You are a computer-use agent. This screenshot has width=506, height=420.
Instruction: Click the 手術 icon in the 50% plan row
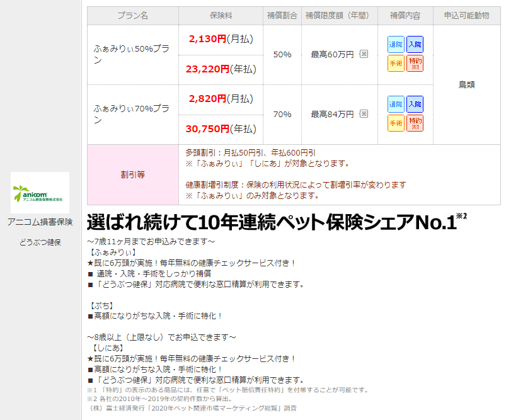(x=396, y=63)
